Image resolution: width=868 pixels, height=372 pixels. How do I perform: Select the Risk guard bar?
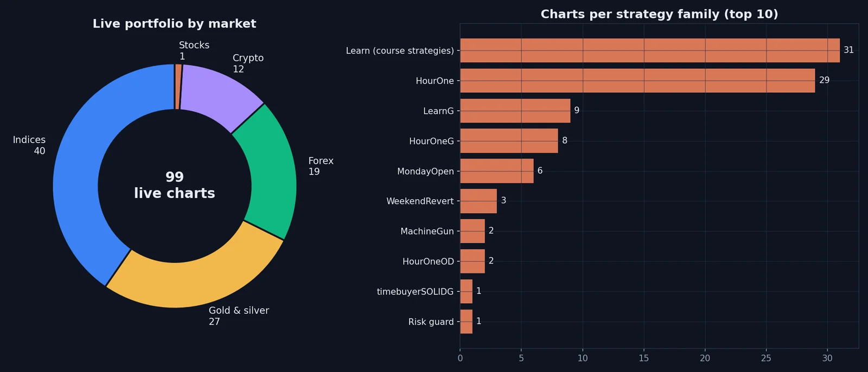pyautogui.click(x=466, y=322)
